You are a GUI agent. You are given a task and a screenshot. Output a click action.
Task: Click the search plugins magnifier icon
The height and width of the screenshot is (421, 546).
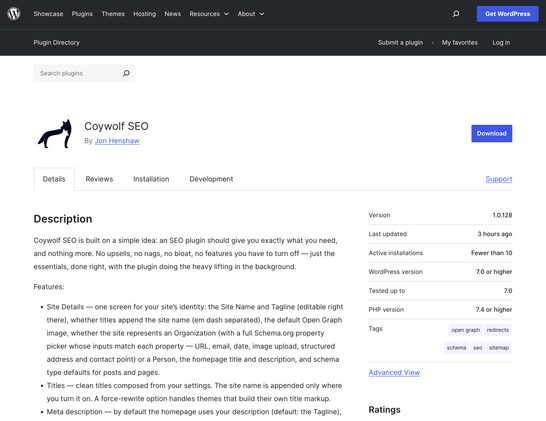click(126, 73)
